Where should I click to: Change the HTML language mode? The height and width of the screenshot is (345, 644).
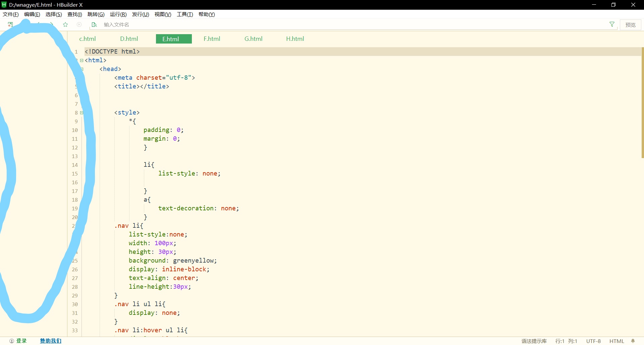point(616,341)
